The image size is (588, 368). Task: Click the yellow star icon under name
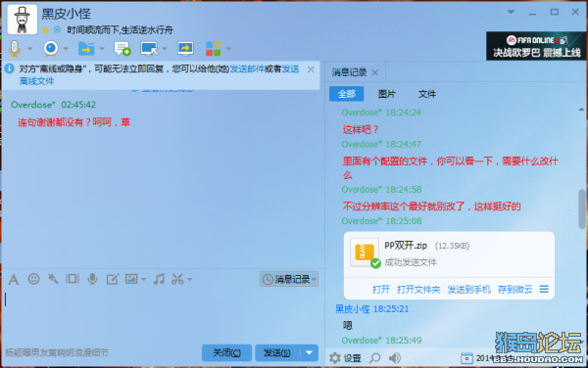point(46,30)
